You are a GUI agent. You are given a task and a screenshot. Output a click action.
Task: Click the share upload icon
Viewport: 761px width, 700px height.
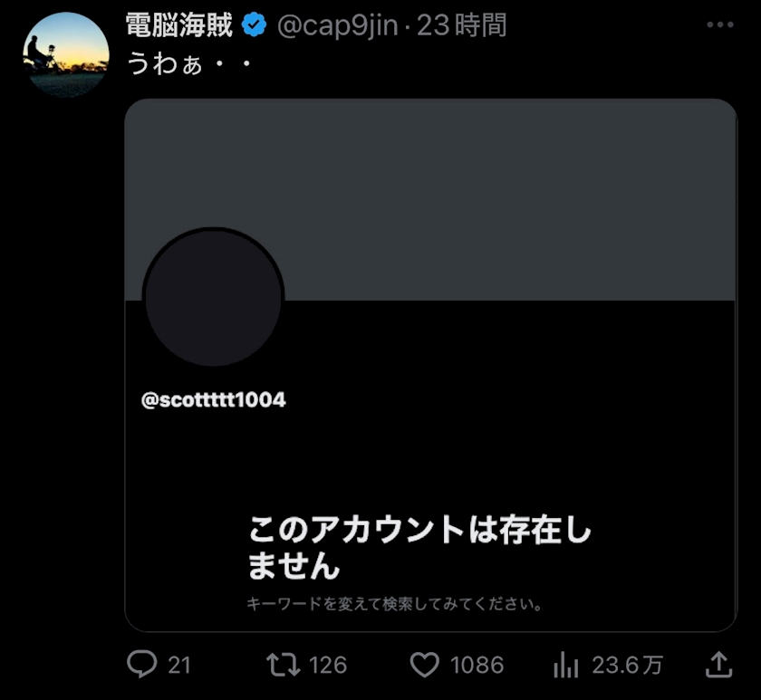[718, 666]
